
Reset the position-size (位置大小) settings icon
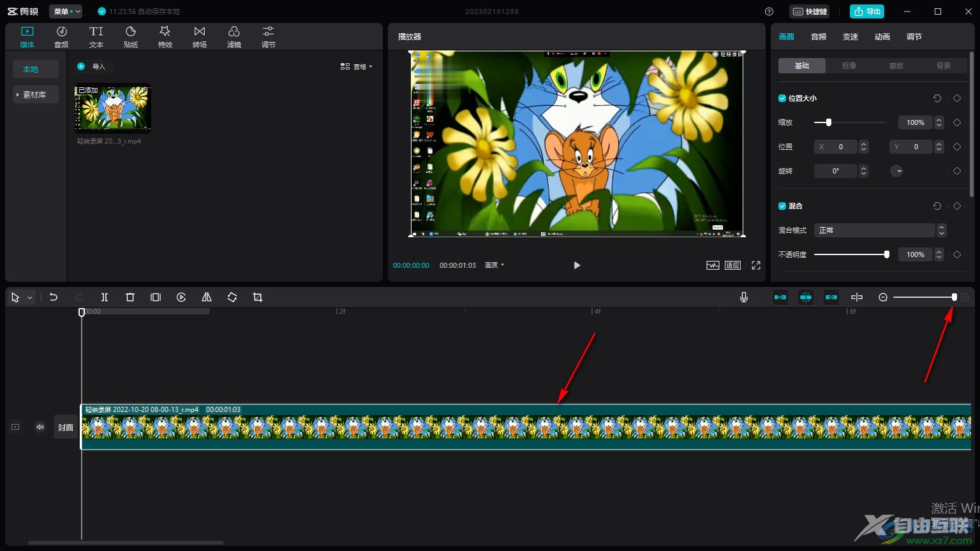tap(937, 98)
